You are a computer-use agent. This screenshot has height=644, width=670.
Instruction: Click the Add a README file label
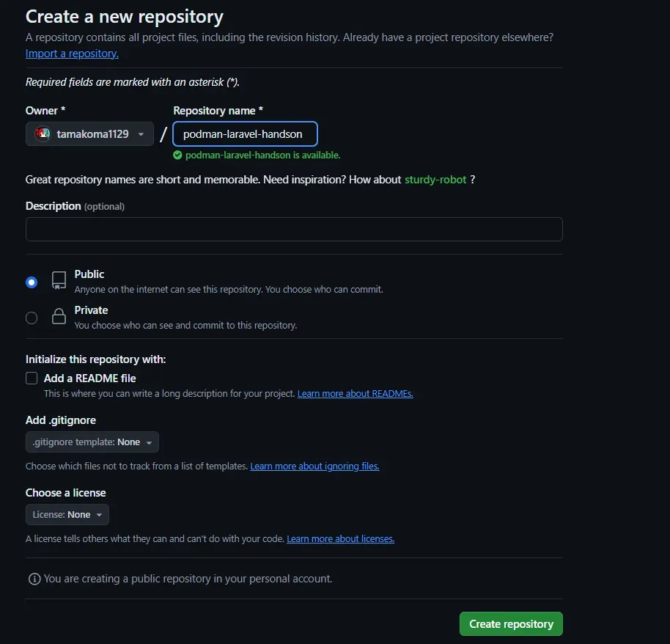tap(89, 378)
